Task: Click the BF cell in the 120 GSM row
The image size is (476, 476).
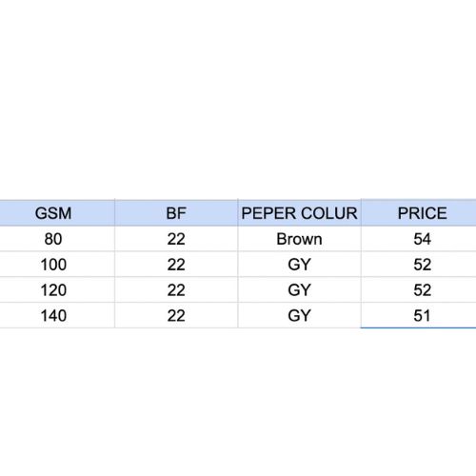Action: tap(176, 289)
